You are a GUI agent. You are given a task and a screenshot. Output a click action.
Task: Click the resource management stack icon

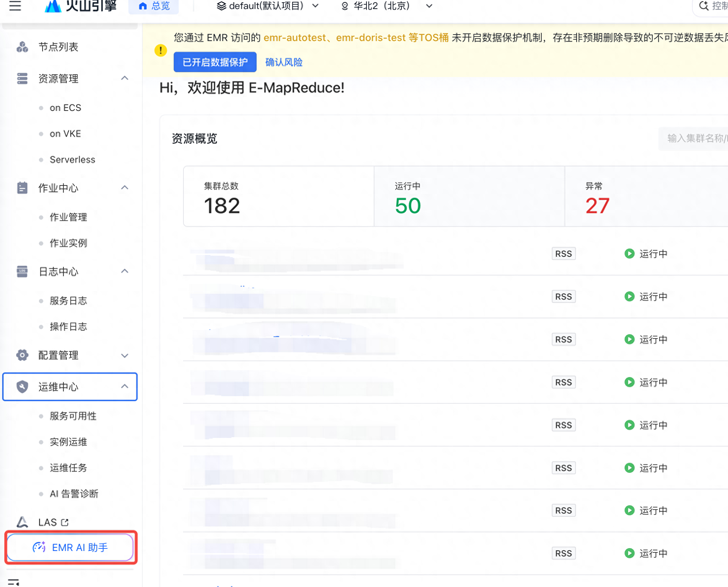point(22,79)
